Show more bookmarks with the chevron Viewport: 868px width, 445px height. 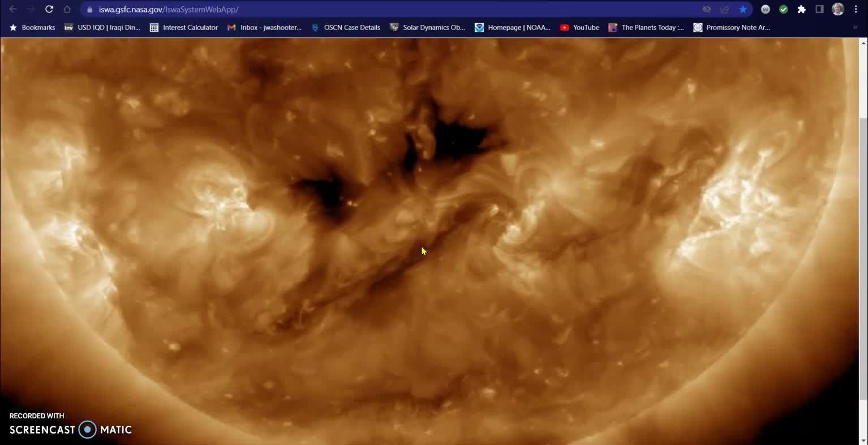[855, 27]
